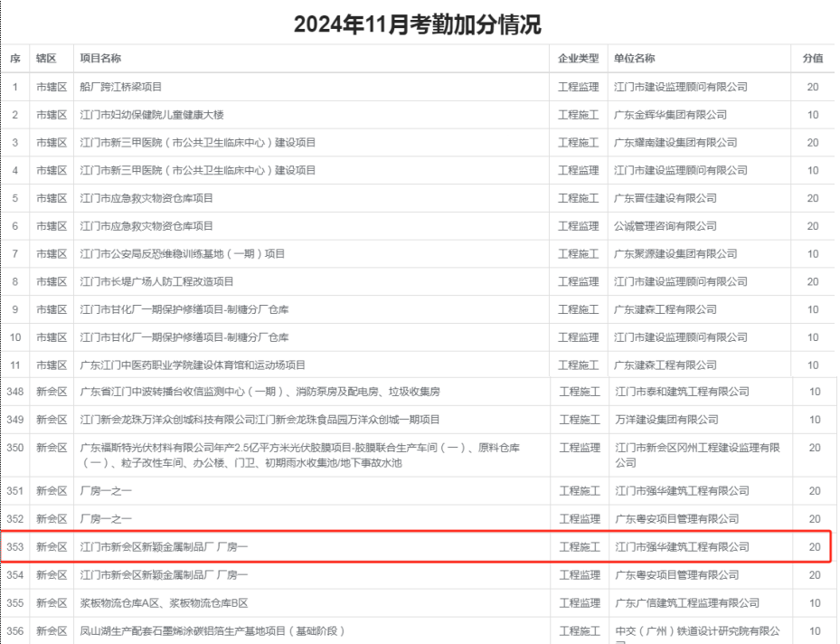Click company 公诚管理咨询有限公司
The width and height of the screenshot is (840, 644).
tap(665, 226)
